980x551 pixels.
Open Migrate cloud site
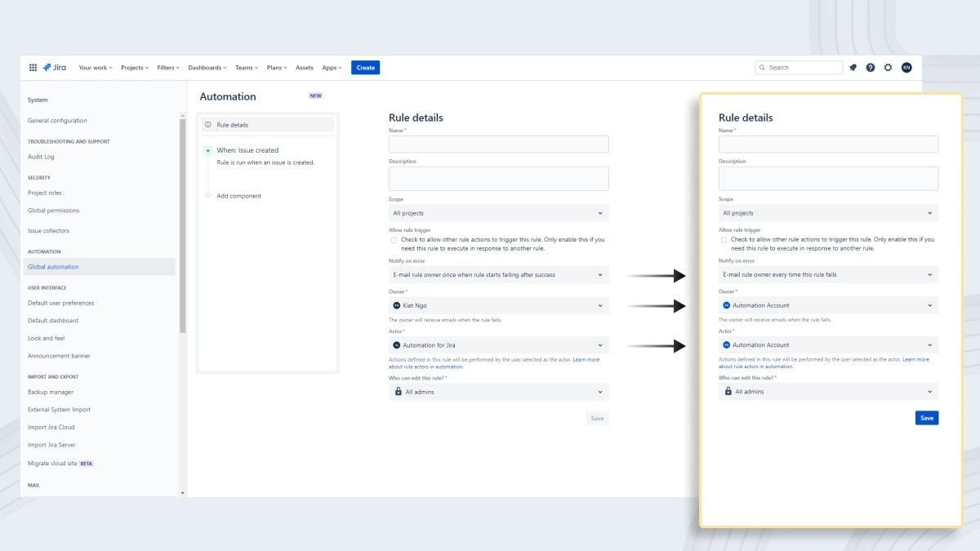(x=52, y=463)
